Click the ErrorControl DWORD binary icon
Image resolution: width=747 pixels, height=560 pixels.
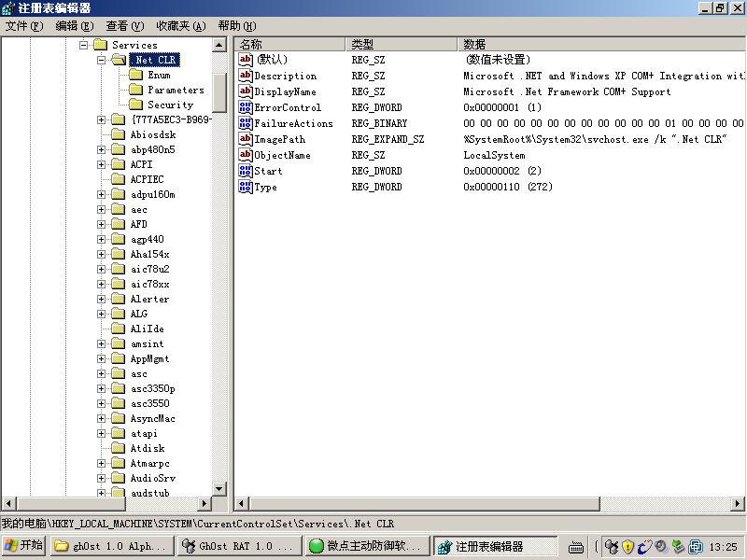point(246,107)
